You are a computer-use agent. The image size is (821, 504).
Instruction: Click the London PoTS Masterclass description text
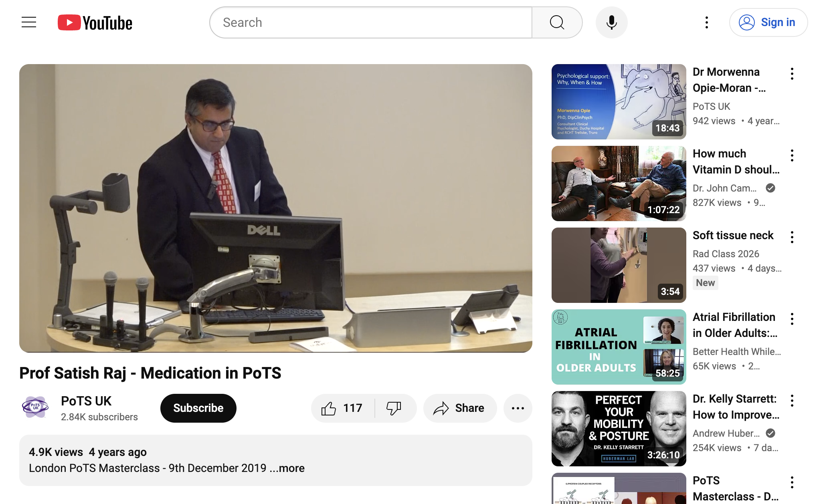click(148, 468)
